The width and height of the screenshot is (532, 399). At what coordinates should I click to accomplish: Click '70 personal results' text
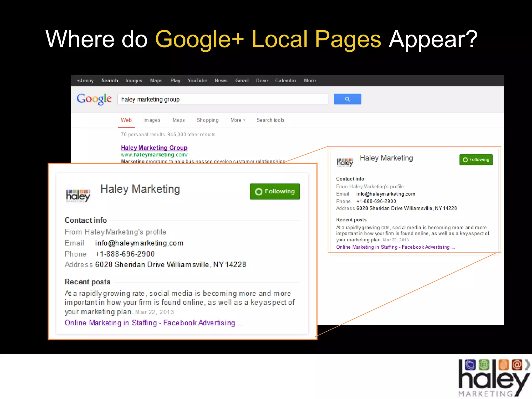(143, 135)
